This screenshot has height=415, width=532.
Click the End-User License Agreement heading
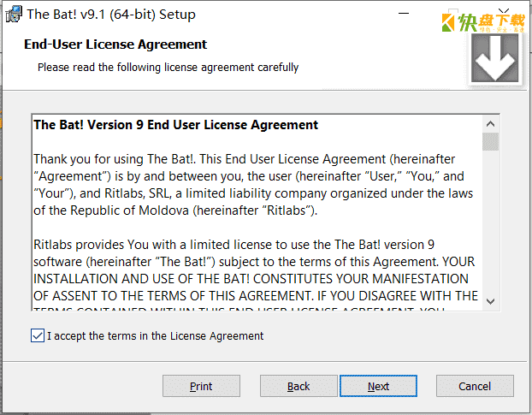tap(115, 44)
